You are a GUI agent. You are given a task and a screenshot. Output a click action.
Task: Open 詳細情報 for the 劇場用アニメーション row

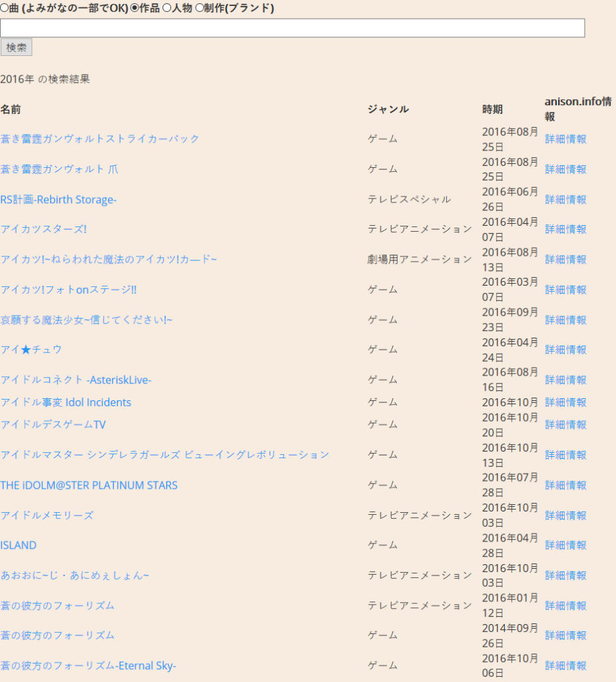pos(565,259)
